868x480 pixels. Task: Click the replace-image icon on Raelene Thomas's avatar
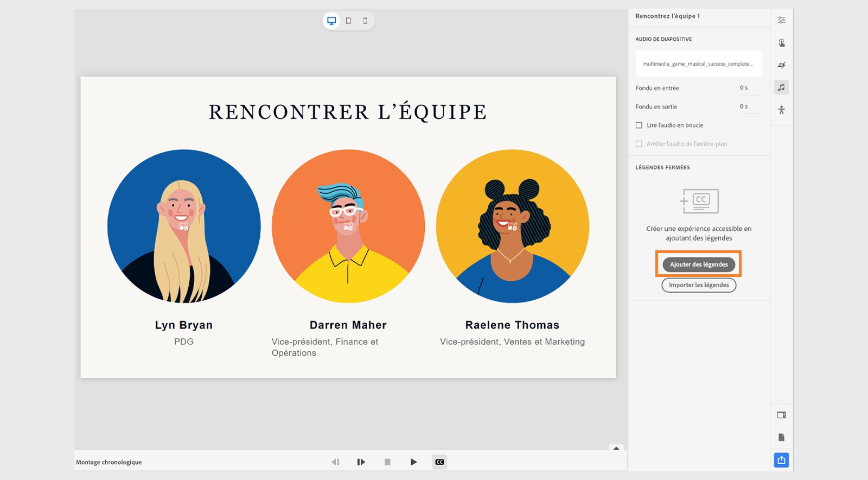point(513,226)
